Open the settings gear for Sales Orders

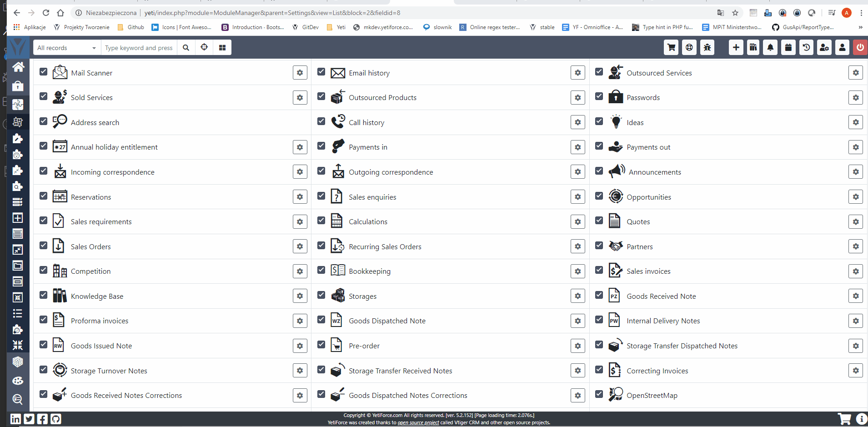(300, 246)
